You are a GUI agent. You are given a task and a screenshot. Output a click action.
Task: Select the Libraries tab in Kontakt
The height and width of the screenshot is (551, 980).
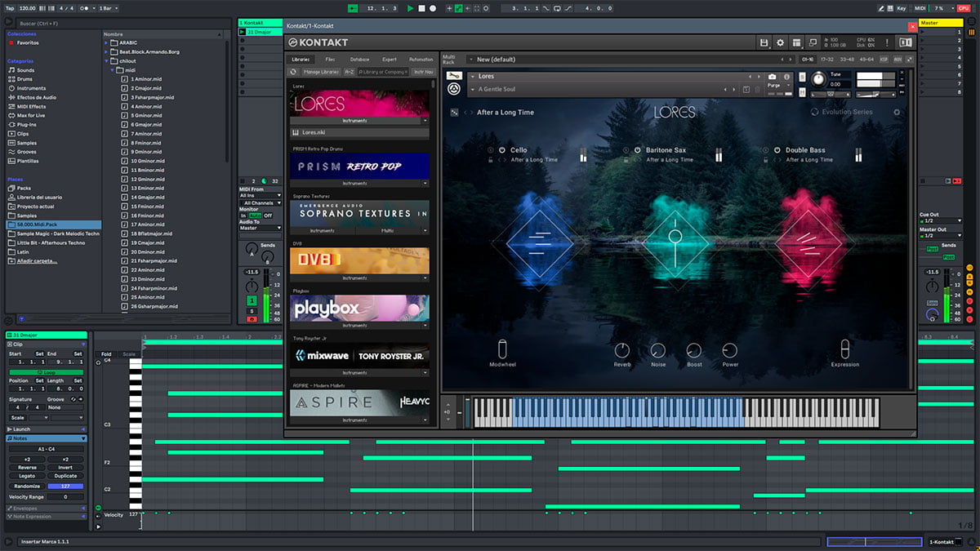[301, 60]
